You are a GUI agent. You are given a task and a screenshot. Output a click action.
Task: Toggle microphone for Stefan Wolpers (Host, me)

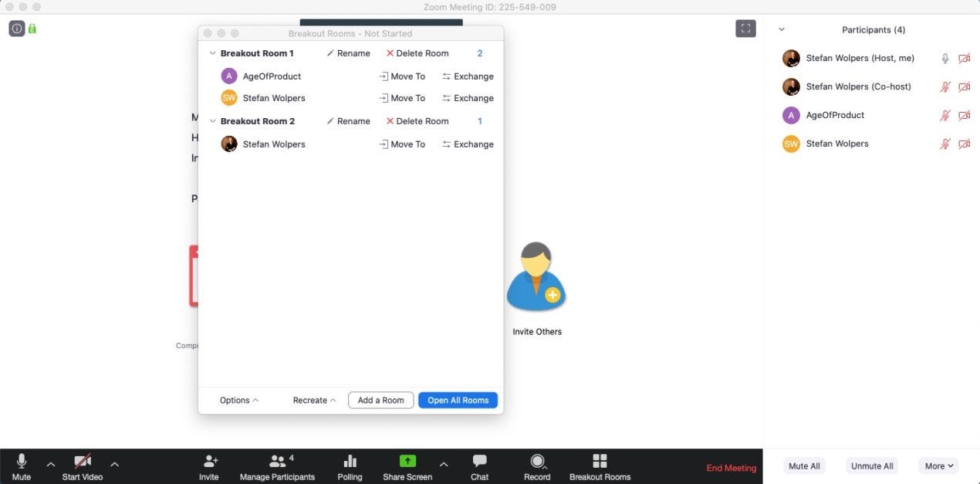pyautogui.click(x=945, y=58)
